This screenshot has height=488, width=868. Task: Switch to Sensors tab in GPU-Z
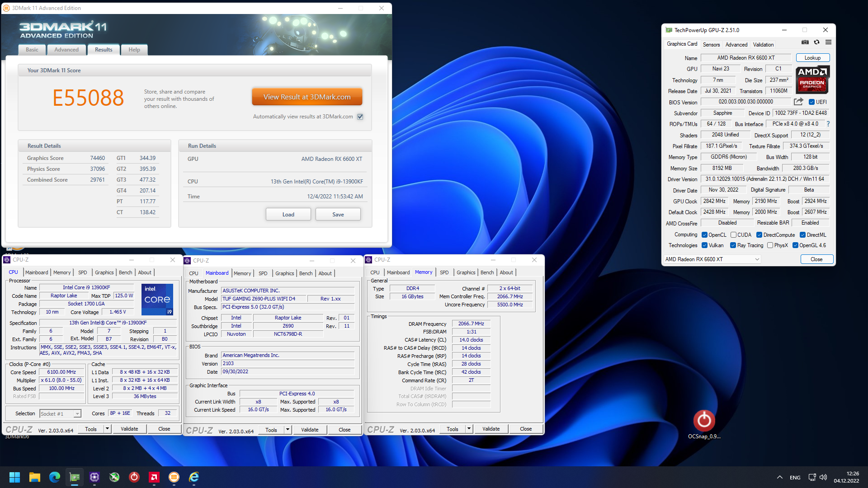point(711,44)
